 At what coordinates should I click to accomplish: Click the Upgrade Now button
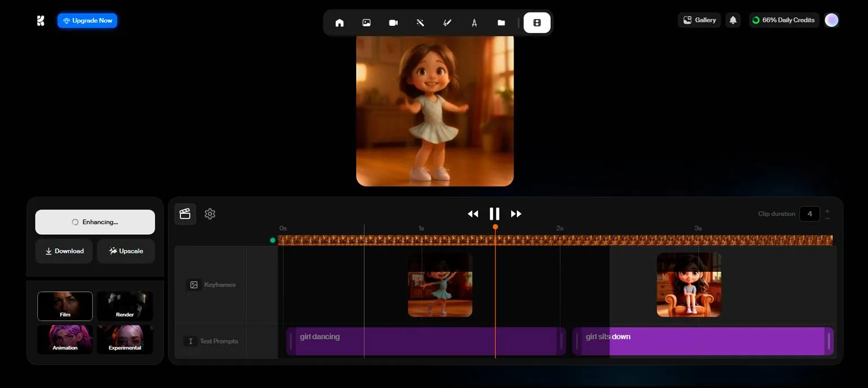87,21
